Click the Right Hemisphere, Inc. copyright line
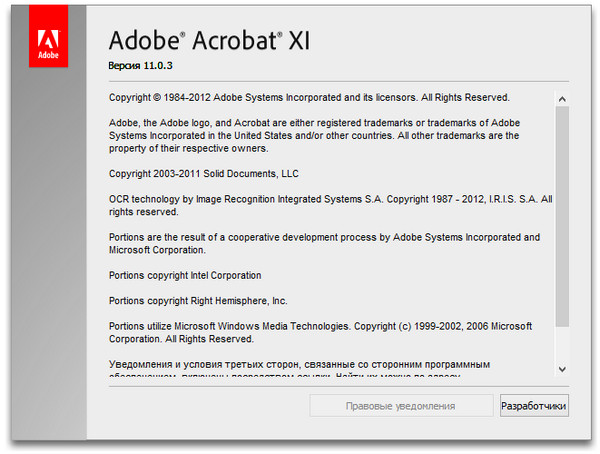The image size is (600, 454). click(x=197, y=300)
